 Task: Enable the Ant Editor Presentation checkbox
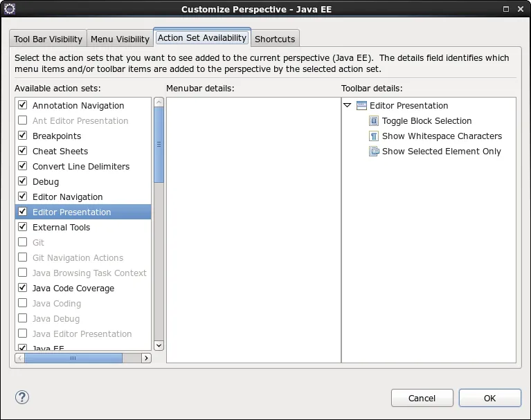click(22, 120)
